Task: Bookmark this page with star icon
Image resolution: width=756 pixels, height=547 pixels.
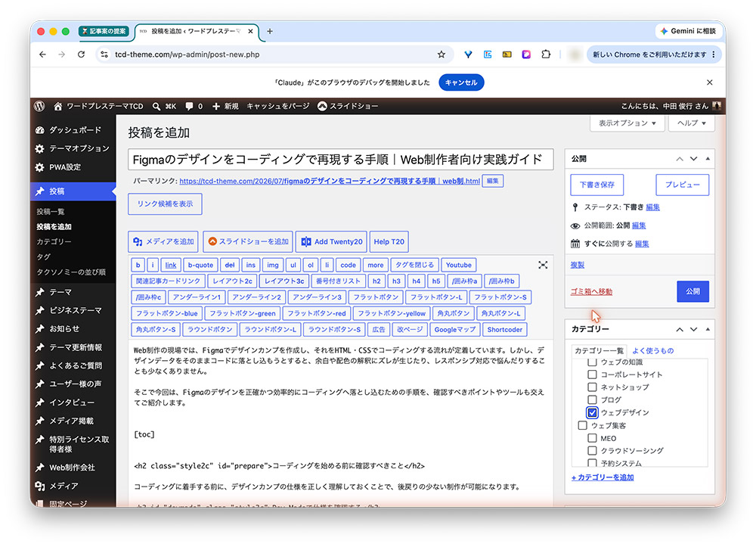Action: point(442,54)
